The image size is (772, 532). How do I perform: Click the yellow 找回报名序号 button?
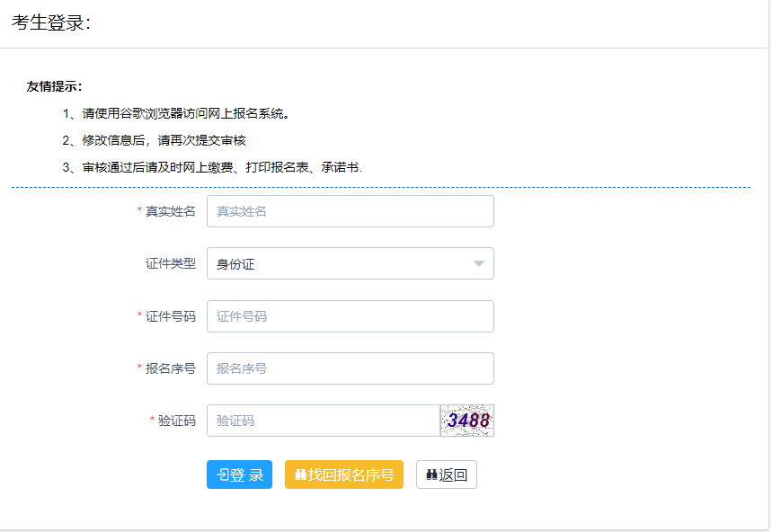coord(344,475)
